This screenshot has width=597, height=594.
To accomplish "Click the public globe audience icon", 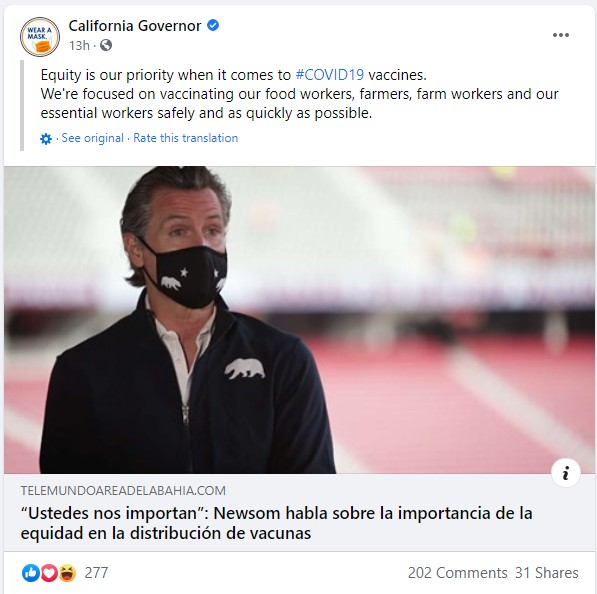I will pyautogui.click(x=106, y=45).
